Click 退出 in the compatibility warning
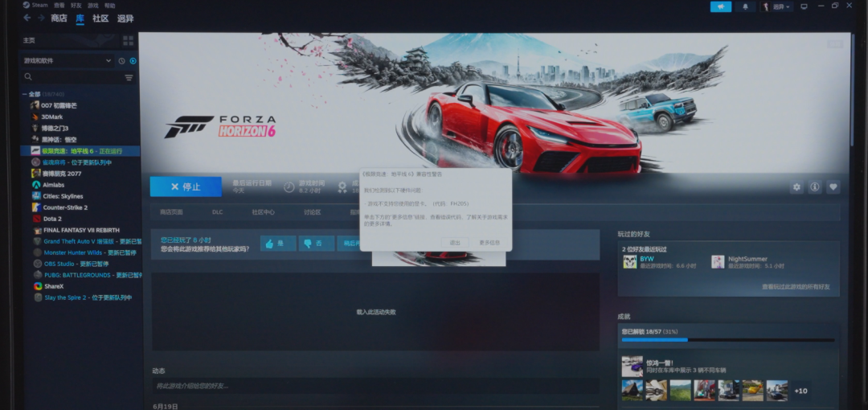Screen dimensions: 868x410 click(455, 243)
